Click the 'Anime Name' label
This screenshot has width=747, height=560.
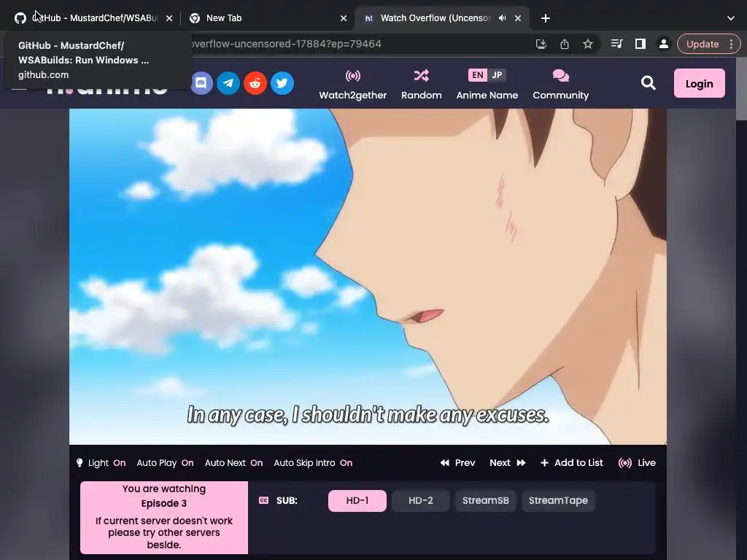pos(487,96)
